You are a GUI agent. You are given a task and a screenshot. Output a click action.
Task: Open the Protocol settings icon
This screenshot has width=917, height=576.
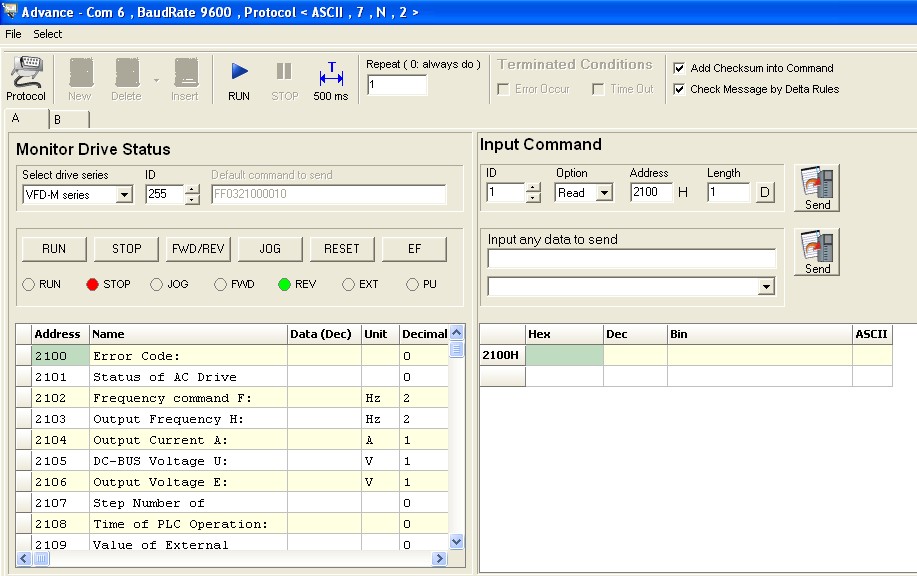[26, 78]
